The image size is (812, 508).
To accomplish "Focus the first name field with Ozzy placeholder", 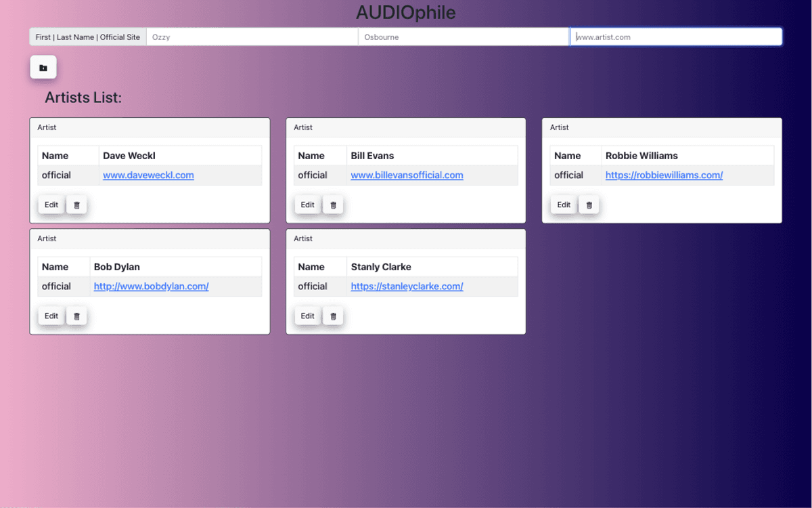I will [x=252, y=37].
